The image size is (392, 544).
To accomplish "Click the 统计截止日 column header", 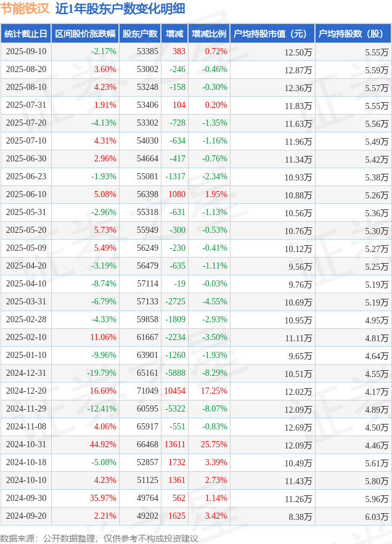I will (26, 34).
